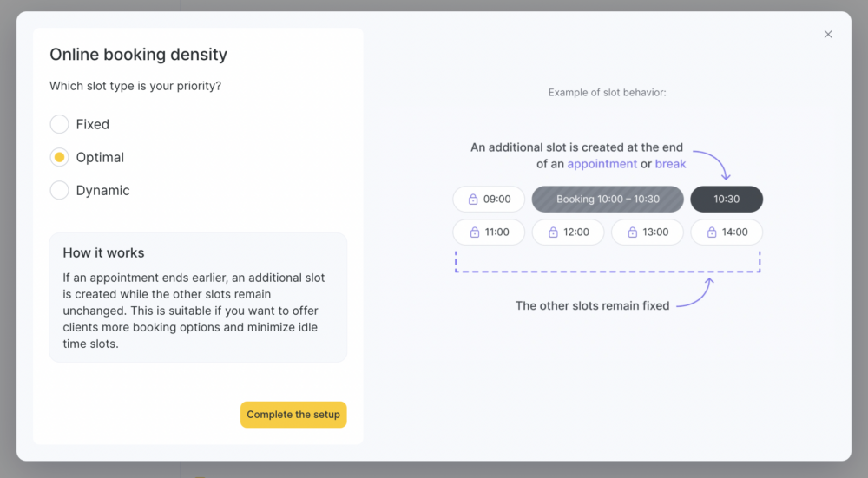Screen dimensions: 868x478
Task: Click the lock icon on the 14:00 slot
Action: [712, 232]
